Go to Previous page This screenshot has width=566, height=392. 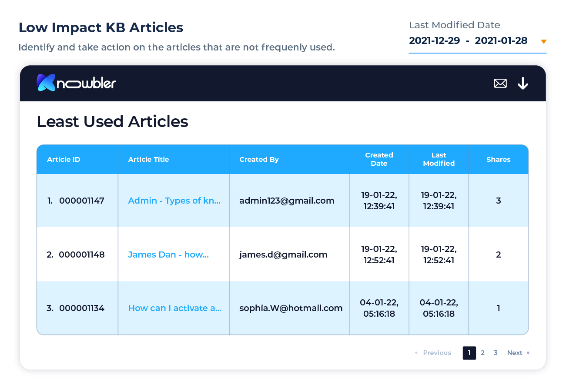click(x=433, y=353)
